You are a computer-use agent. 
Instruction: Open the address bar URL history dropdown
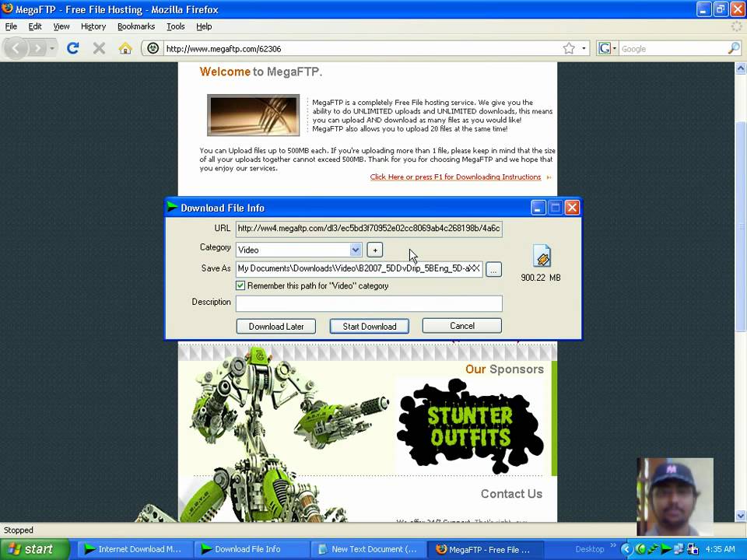pyautogui.click(x=584, y=48)
